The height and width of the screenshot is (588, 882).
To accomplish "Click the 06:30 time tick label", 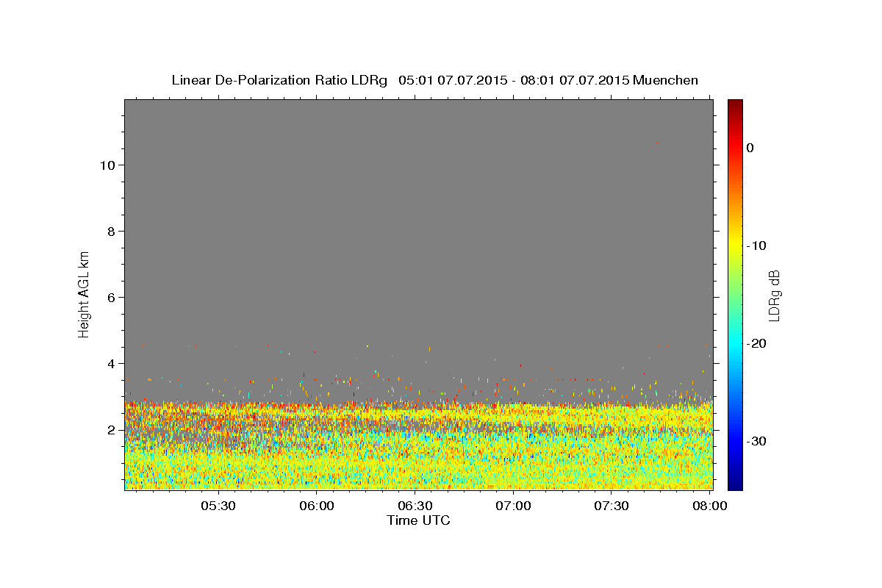I will tap(415, 506).
